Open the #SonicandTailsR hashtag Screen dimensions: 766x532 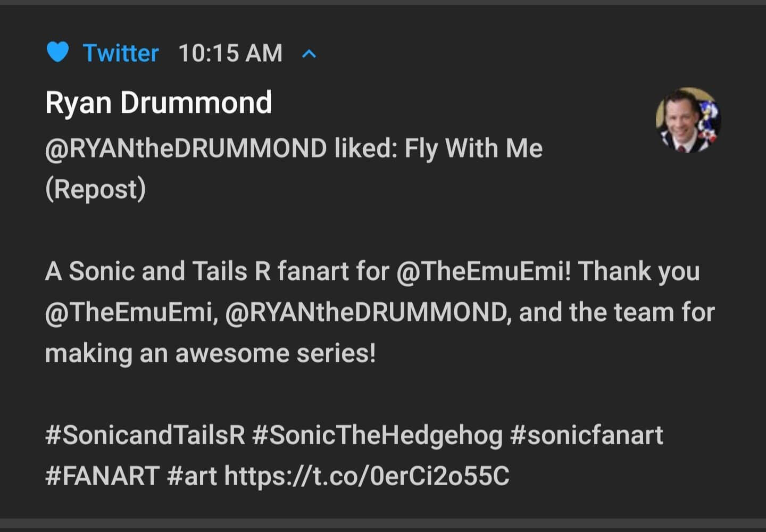click(145, 435)
